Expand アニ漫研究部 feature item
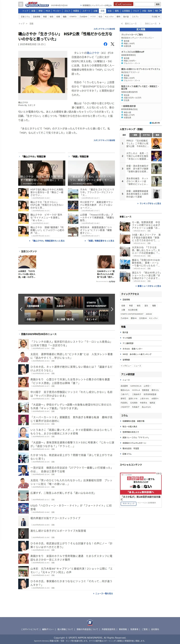 click(x=141, y=343)
